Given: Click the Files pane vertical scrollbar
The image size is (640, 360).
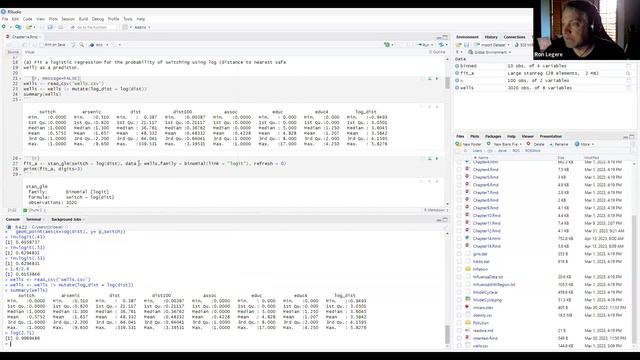Looking at the screenshot, I should [634, 278].
